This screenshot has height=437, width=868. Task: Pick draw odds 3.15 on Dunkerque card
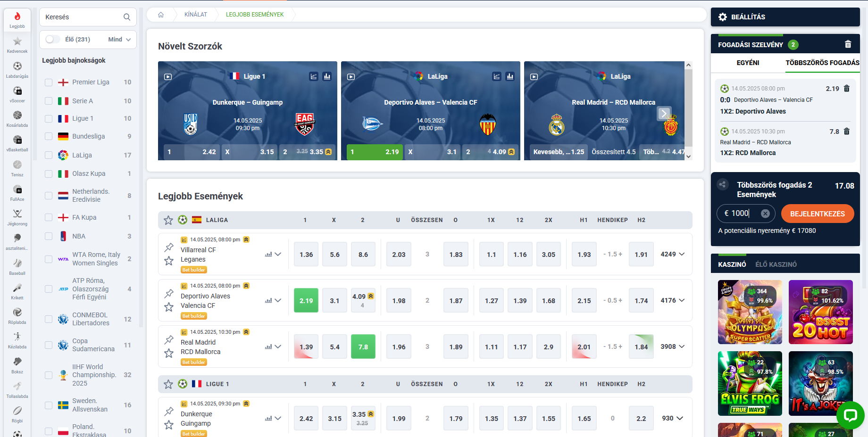(x=249, y=152)
